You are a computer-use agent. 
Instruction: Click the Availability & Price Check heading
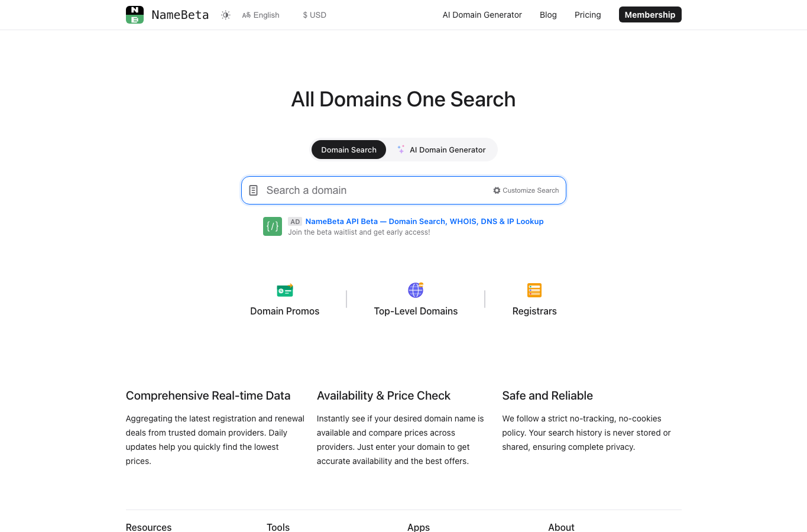coord(384,395)
